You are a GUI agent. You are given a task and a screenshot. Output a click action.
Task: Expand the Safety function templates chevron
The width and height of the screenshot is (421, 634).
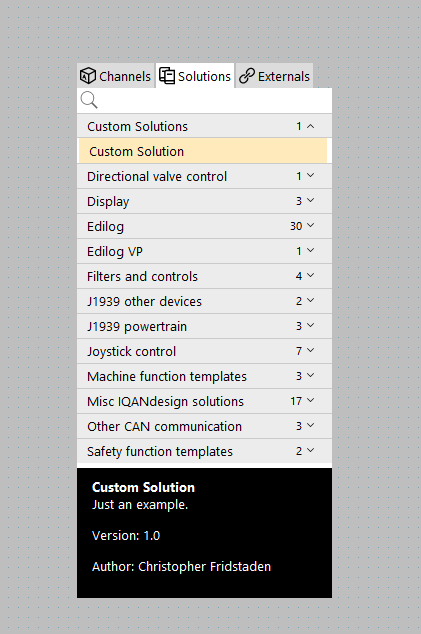coord(310,450)
